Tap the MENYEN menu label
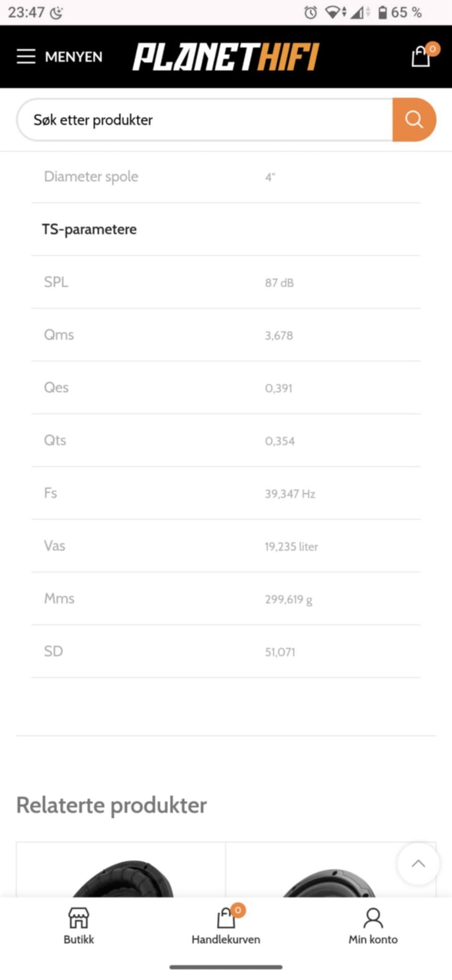This screenshot has width=452, height=980. pos(73,57)
